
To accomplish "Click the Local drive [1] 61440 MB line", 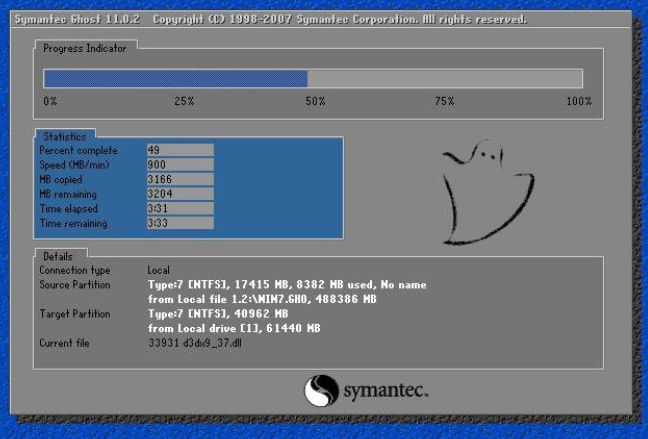I will pyautogui.click(x=234, y=329).
